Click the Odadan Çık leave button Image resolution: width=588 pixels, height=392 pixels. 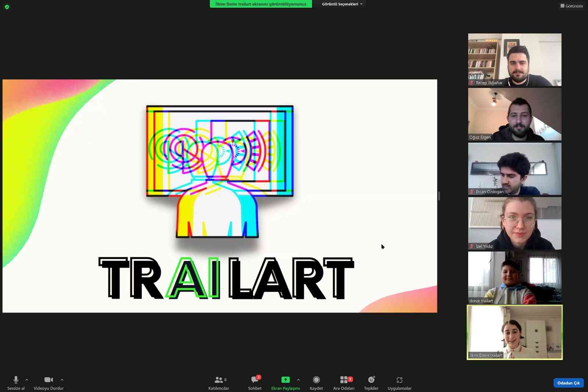[568, 383]
